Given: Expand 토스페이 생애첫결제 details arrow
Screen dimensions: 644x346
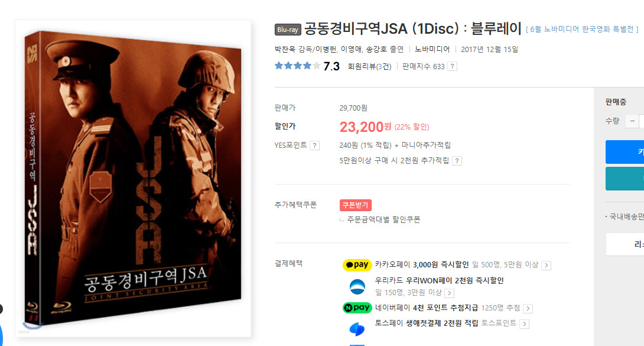Looking at the screenshot, I should [x=524, y=324].
